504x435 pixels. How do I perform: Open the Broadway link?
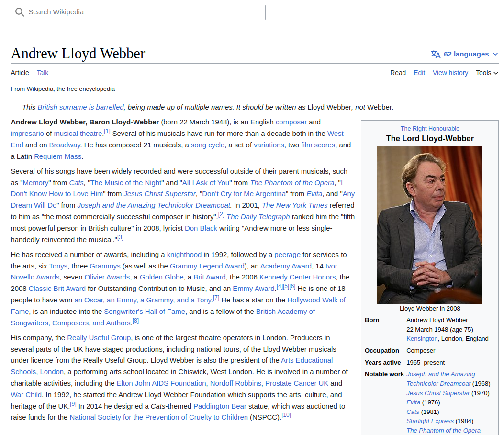coord(65,145)
